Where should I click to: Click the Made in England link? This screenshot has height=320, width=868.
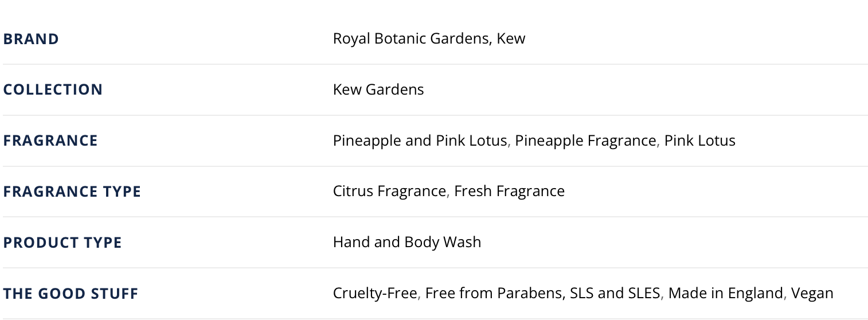click(x=725, y=293)
